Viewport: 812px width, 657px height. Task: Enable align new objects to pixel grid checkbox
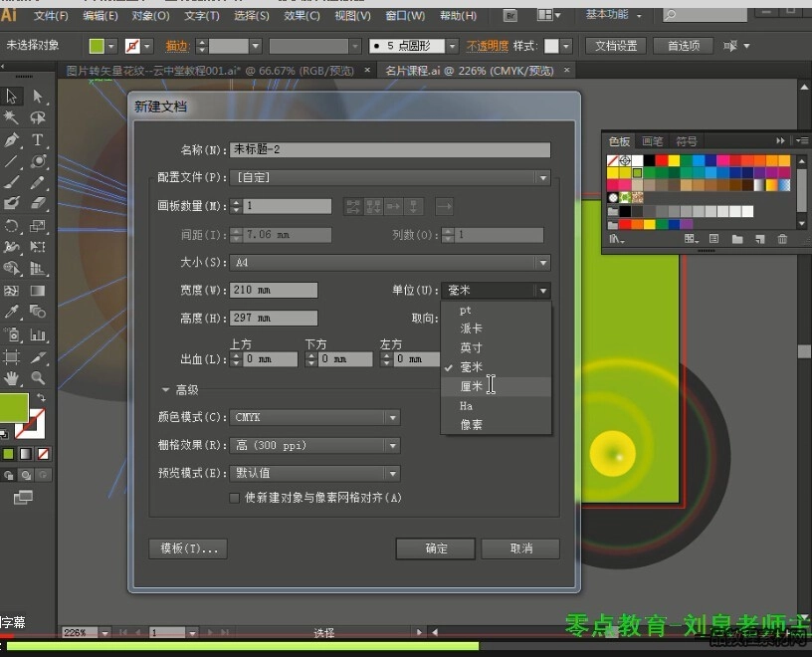(235, 498)
